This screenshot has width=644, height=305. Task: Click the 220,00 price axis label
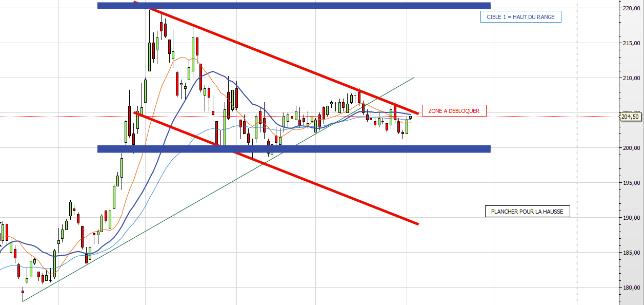click(631, 8)
